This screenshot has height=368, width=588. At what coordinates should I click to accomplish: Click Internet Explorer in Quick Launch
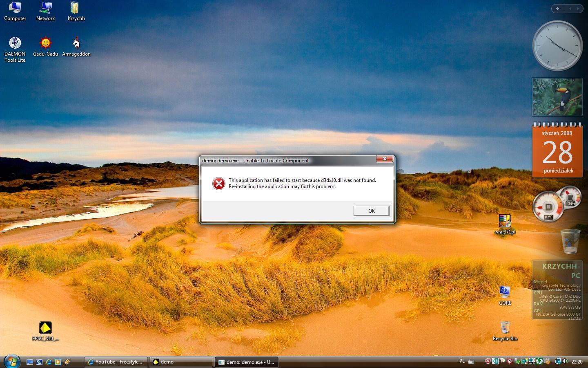(x=49, y=362)
